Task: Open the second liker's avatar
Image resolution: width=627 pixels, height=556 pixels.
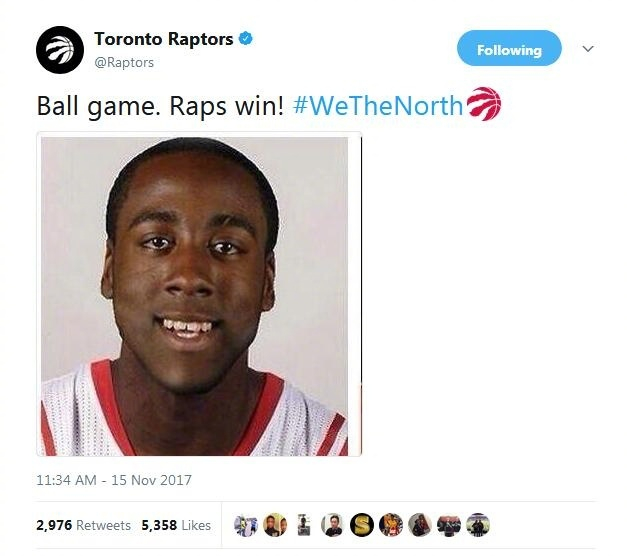Action: [x=275, y=525]
